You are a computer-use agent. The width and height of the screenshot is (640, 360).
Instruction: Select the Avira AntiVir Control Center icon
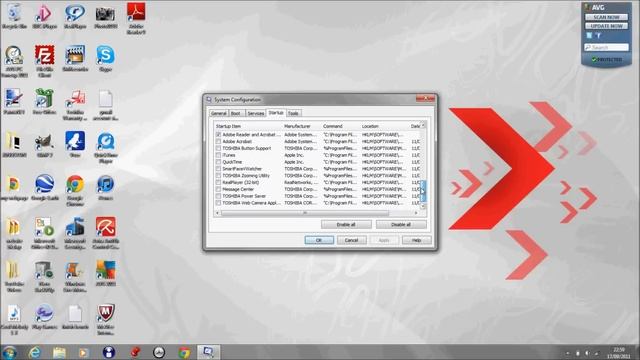(105, 233)
